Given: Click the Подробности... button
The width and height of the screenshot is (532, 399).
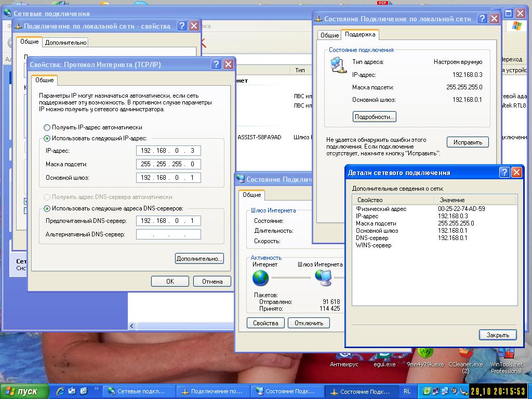Looking at the screenshot, I should tap(374, 117).
